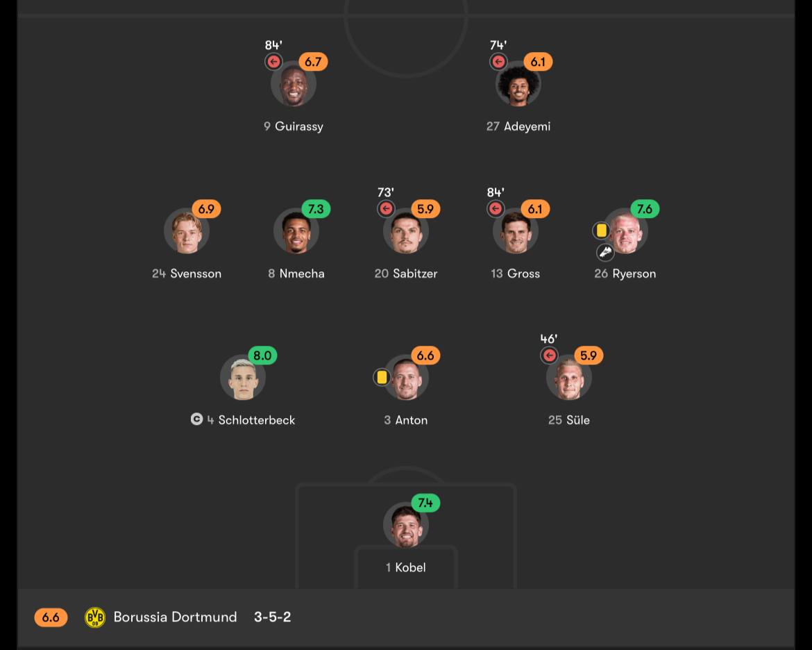Open Nmecha's player photo
This screenshot has width=812, height=650.
click(x=296, y=232)
